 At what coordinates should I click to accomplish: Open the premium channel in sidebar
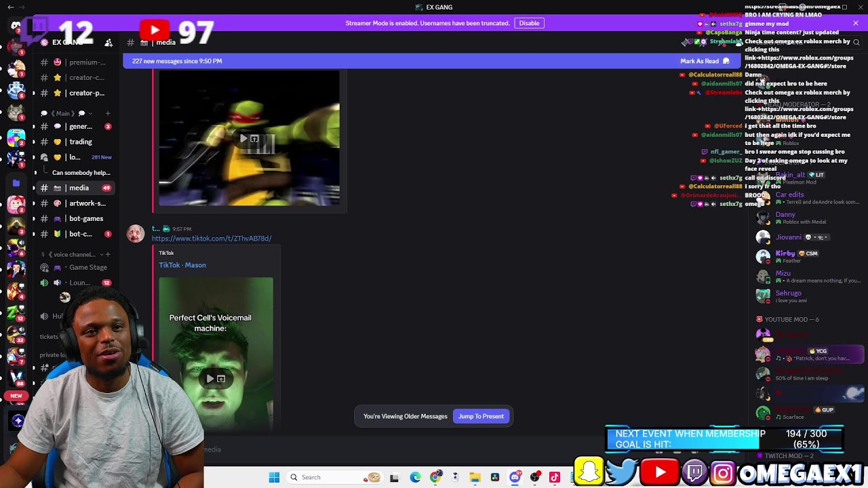(x=76, y=62)
